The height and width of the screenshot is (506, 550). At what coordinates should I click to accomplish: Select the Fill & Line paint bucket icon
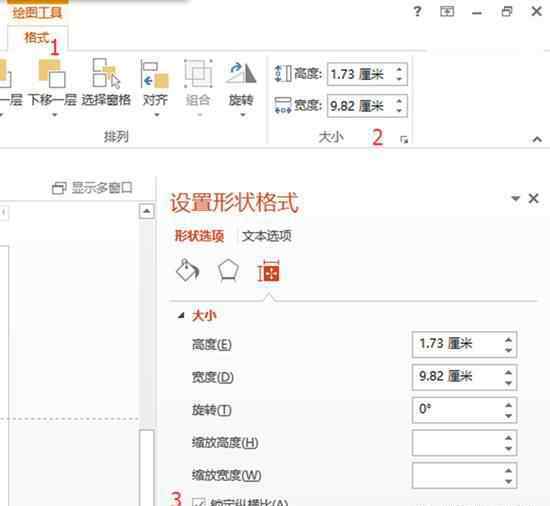point(188,270)
